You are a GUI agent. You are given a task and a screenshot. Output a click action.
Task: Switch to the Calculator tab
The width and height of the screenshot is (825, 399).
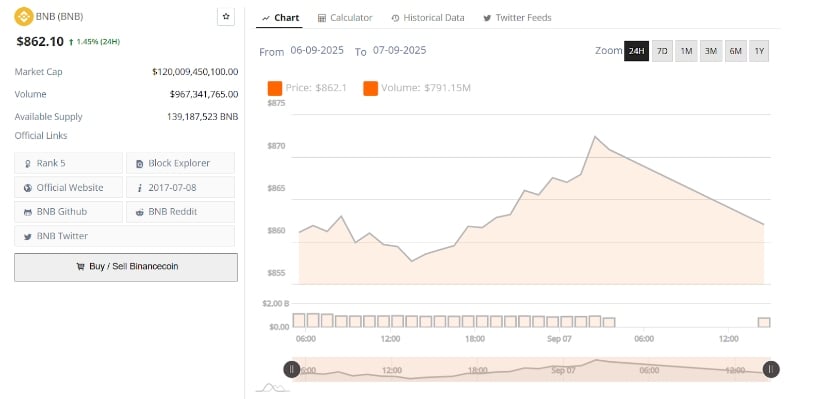click(345, 18)
